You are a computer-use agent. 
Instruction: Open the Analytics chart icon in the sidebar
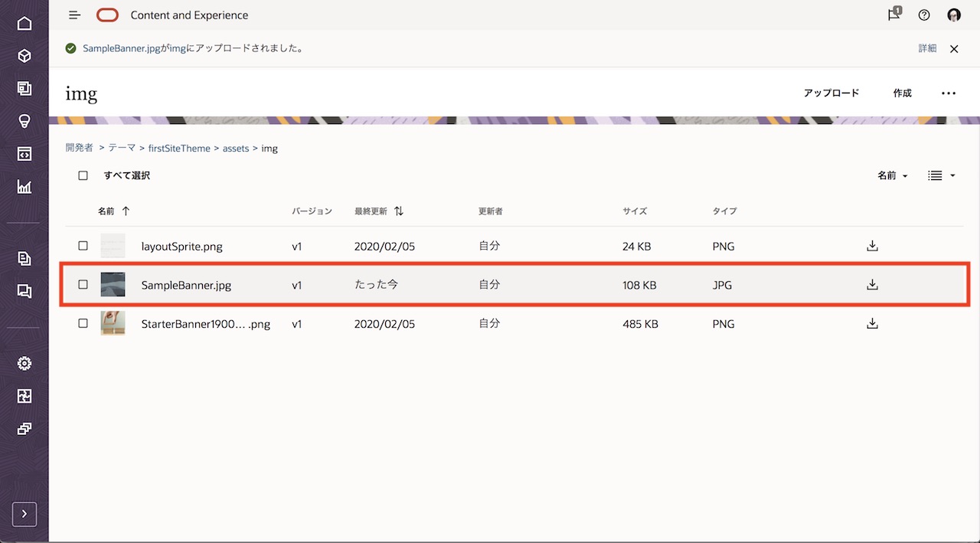pyautogui.click(x=24, y=187)
